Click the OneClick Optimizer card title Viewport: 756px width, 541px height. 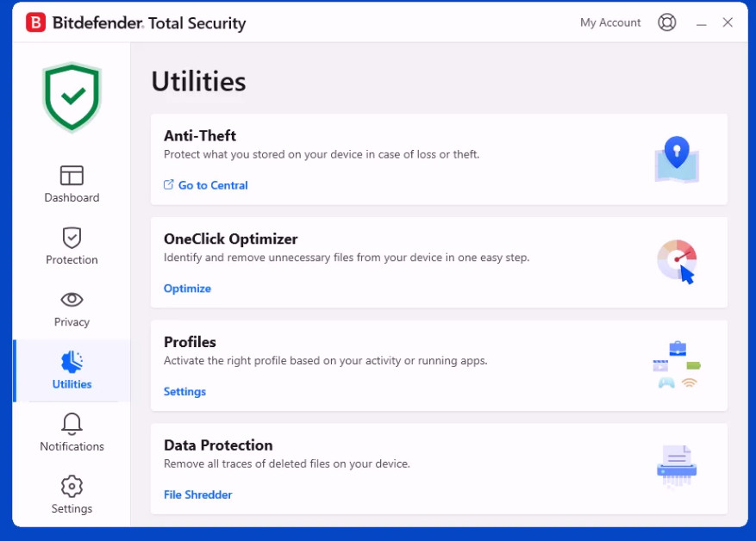pos(231,239)
